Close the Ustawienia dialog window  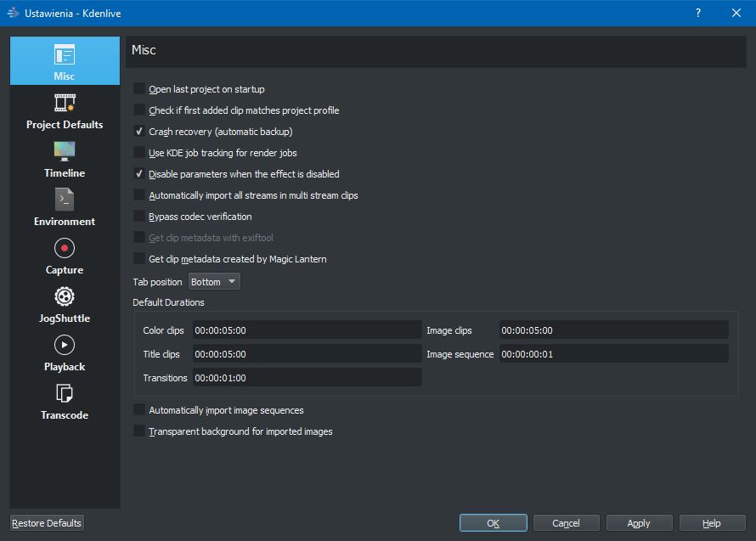(736, 13)
